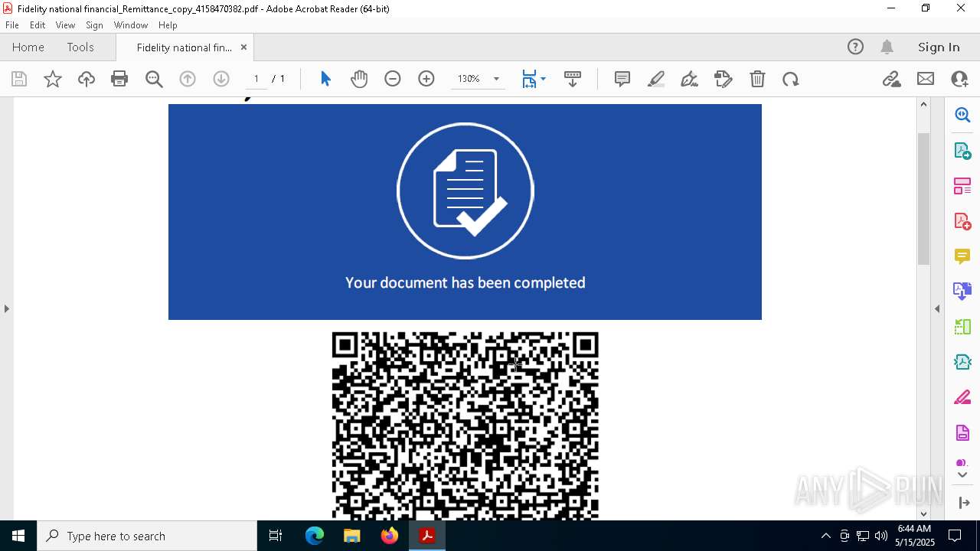Open the File menu
This screenshot has height=551, width=980.
pyautogui.click(x=12, y=25)
